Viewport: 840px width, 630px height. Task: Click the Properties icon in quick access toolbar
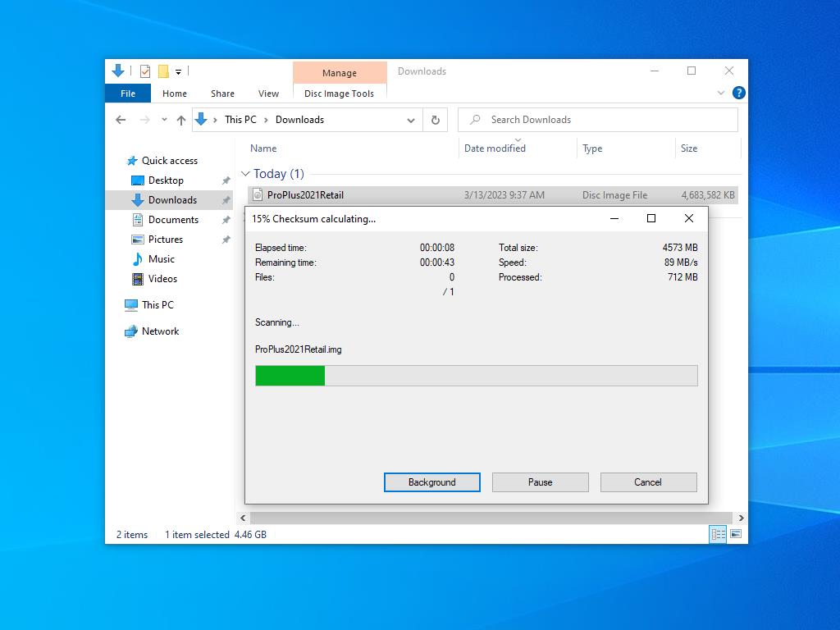pos(145,71)
